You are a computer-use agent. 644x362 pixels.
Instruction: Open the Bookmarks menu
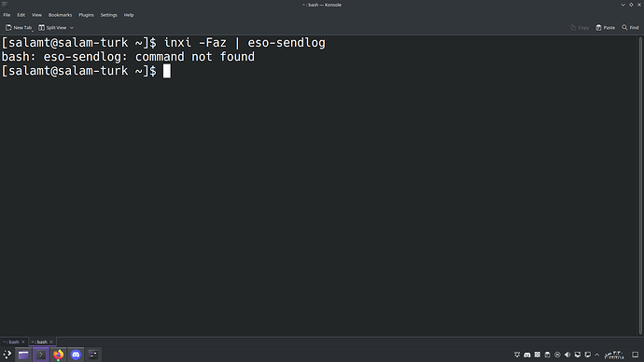[60, 15]
